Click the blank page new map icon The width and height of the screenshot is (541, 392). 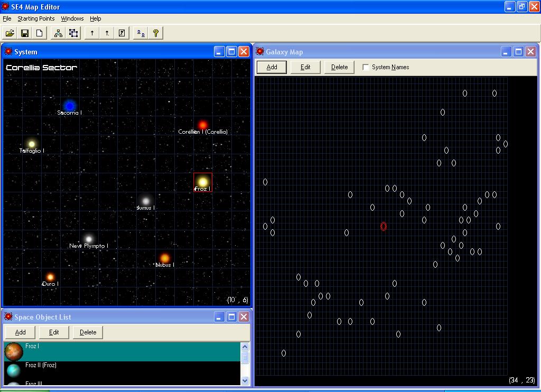[39, 33]
